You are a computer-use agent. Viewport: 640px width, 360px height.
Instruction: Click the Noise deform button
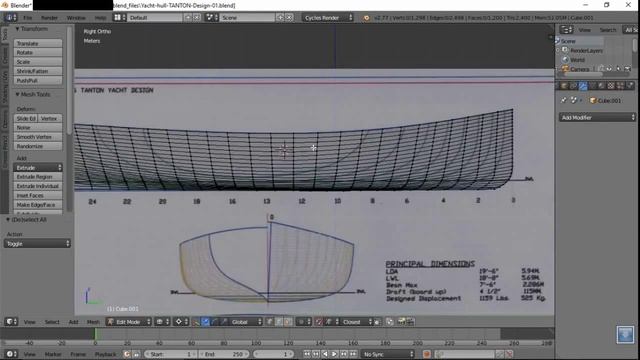tap(38, 128)
